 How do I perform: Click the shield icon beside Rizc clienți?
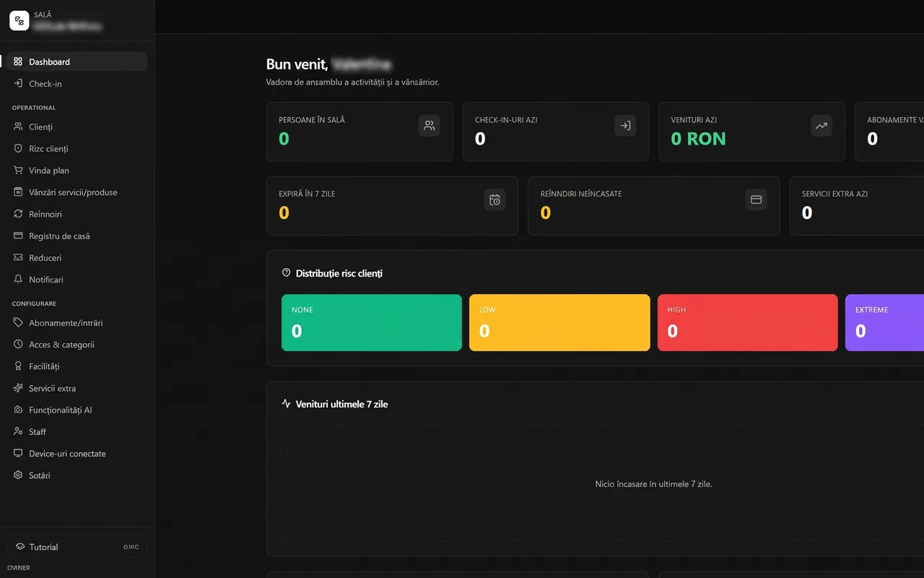18,149
